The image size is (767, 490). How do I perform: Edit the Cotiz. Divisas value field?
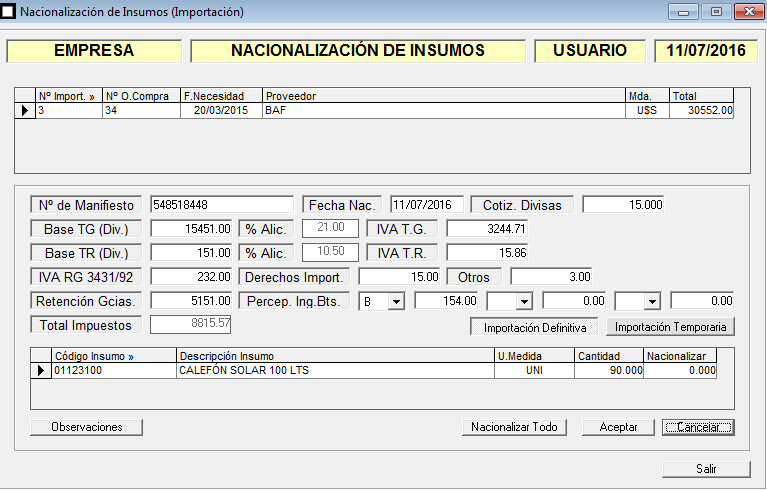click(623, 205)
